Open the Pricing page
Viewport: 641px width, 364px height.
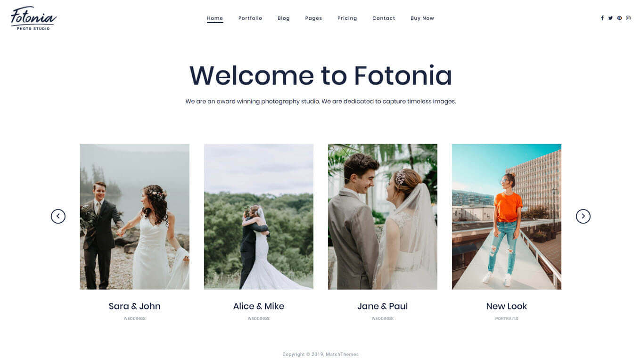click(x=347, y=18)
